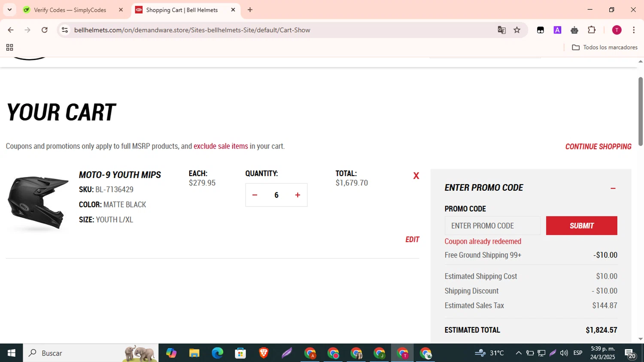Image resolution: width=644 pixels, height=362 pixels.
Task: Close the Shopping Cart tab
Action: 233,10
